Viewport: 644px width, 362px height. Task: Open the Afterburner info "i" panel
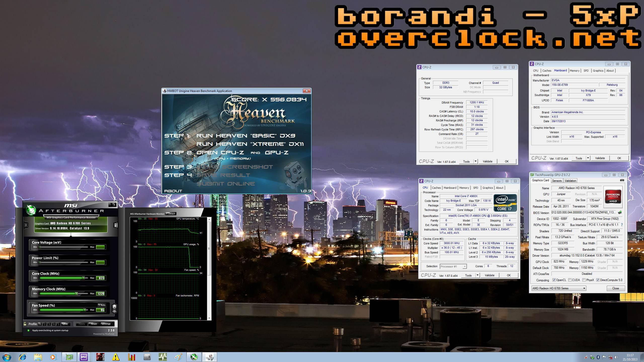click(x=115, y=225)
